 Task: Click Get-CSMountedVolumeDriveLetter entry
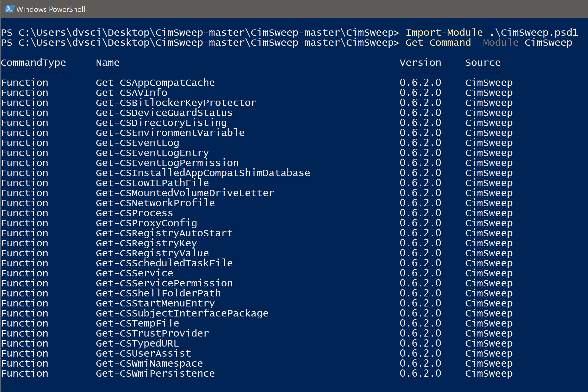[185, 193]
